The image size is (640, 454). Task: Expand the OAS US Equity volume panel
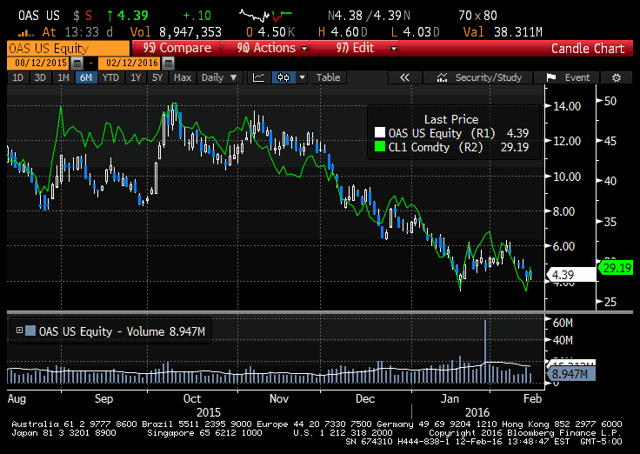click(x=19, y=330)
